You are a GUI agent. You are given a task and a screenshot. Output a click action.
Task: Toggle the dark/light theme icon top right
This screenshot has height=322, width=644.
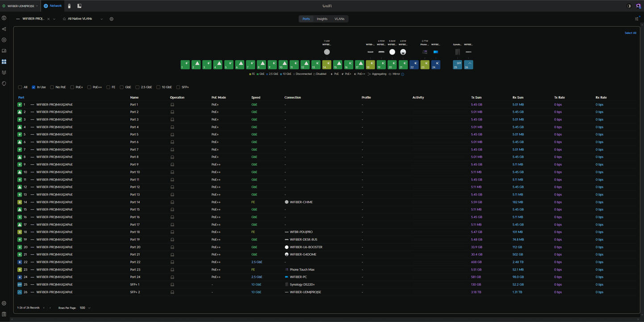(629, 6)
